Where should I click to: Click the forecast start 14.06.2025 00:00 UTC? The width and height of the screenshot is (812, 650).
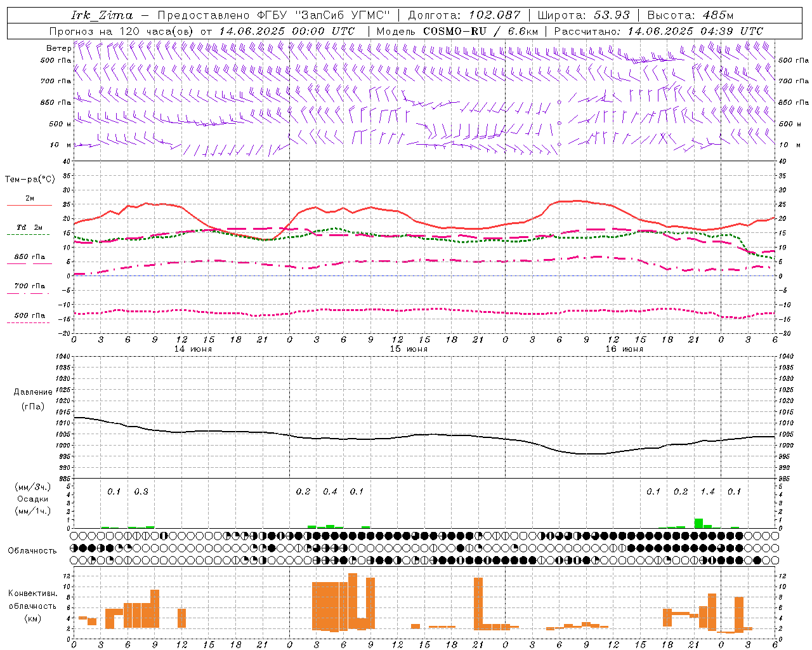pos(287,31)
